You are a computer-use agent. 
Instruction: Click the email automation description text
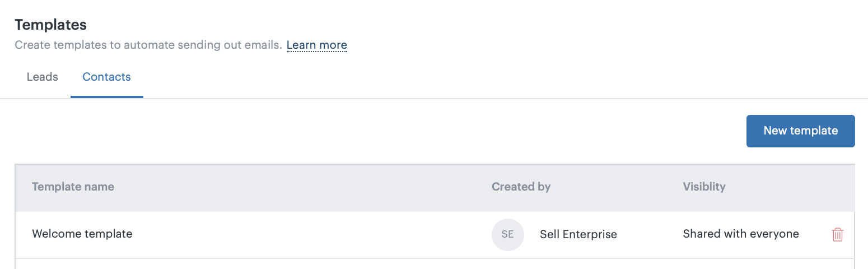click(x=148, y=45)
